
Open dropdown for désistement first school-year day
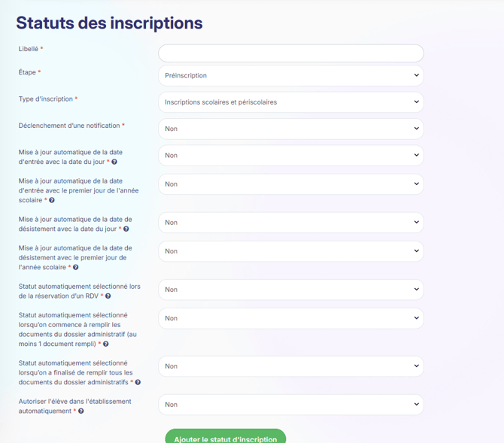(x=290, y=251)
